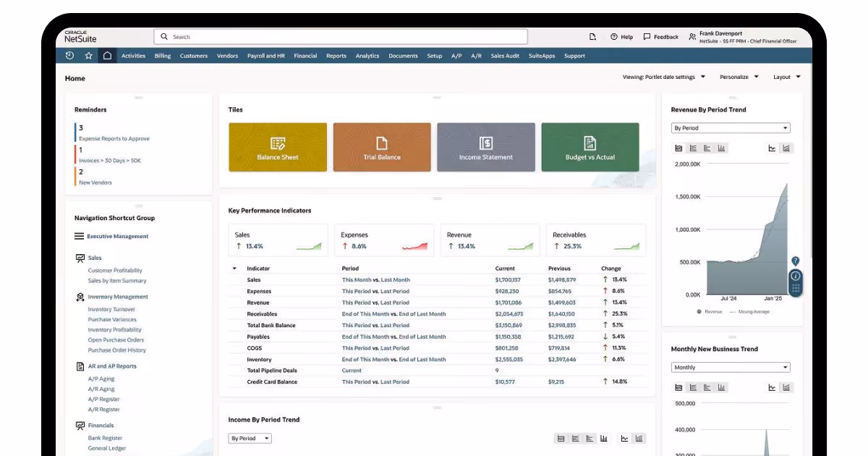
Task: Click the Inventory Management icon in shortcuts
Action: tap(80, 297)
